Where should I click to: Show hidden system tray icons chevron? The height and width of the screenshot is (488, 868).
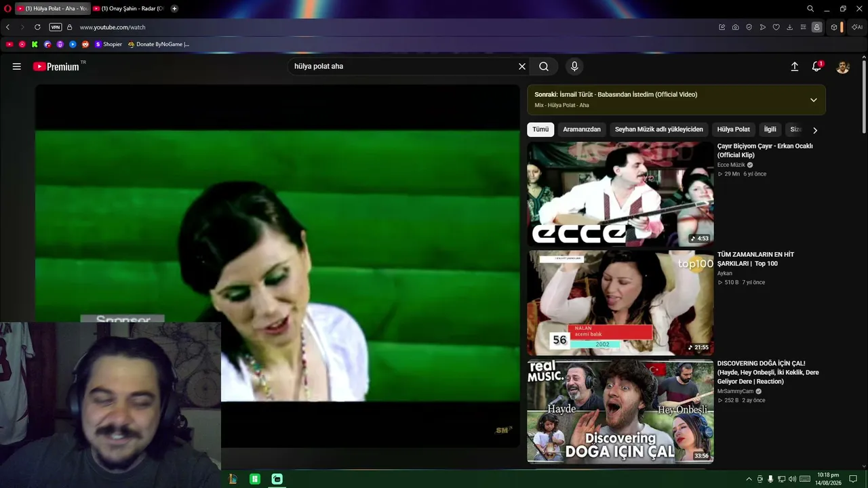point(749,479)
